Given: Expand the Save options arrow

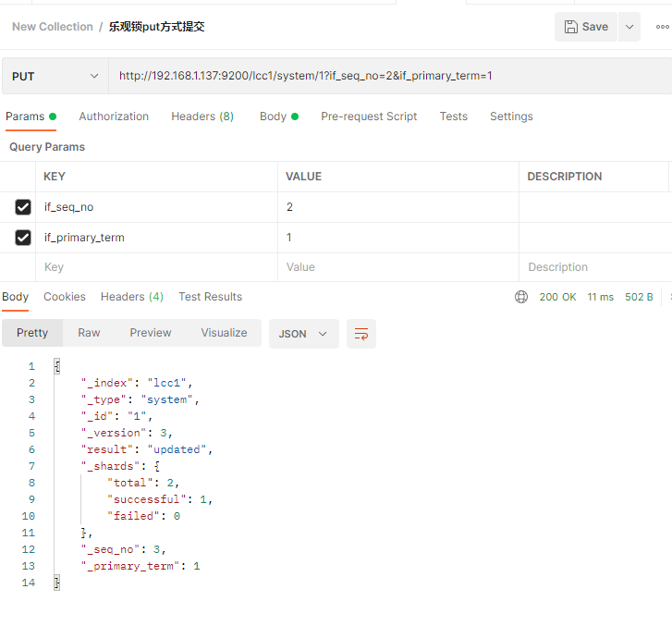Looking at the screenshot, I should pos(629,27).
